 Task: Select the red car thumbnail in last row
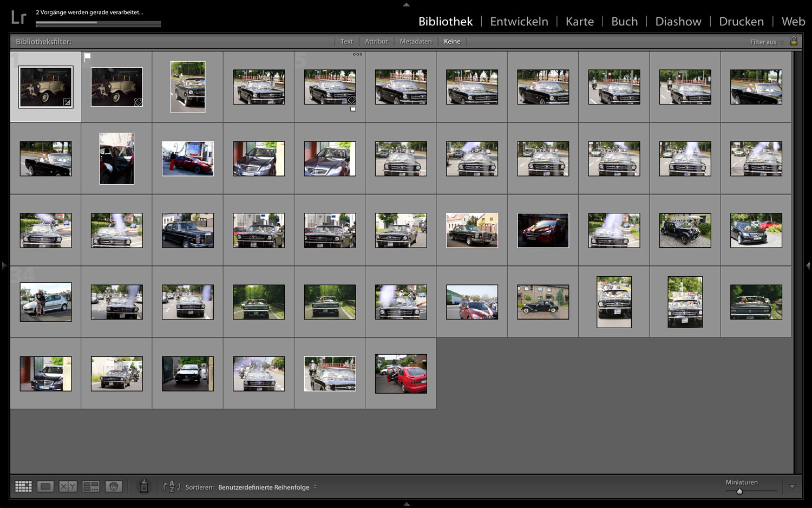(401, 374)
